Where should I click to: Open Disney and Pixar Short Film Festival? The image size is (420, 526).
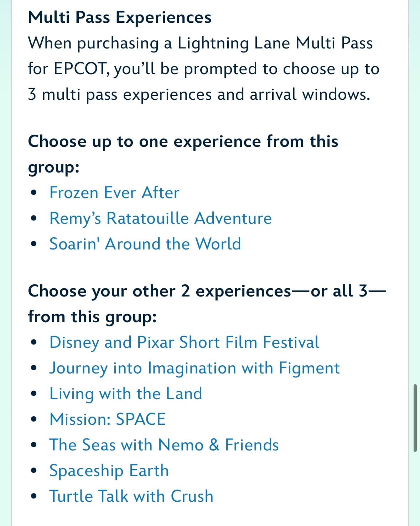(184, 342)
